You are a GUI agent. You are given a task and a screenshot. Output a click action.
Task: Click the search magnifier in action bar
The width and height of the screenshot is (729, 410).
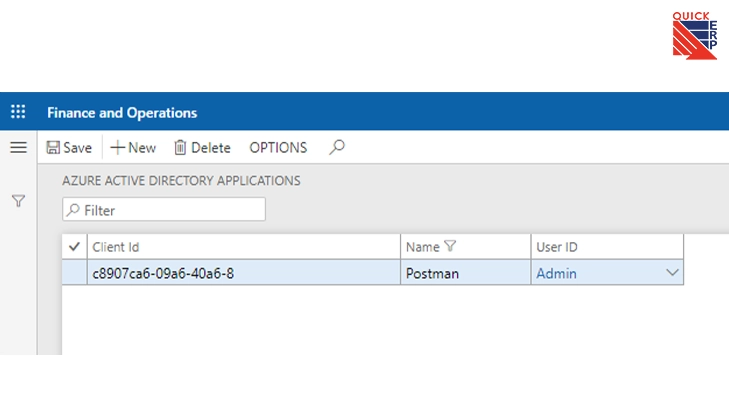pos(337,147)
